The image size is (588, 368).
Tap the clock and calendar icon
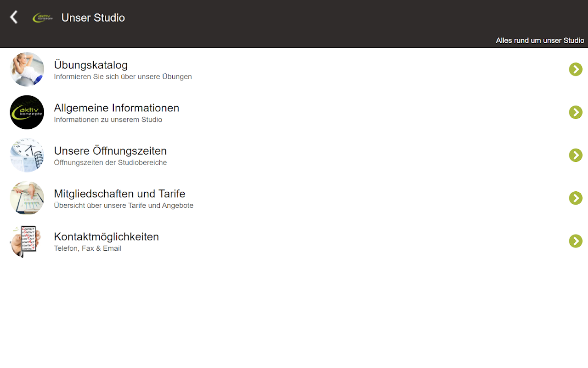pyautogui.click(x=27, y=155)
